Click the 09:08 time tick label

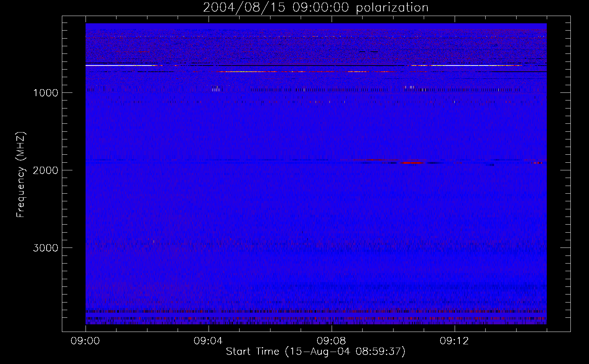coord(331,341)
